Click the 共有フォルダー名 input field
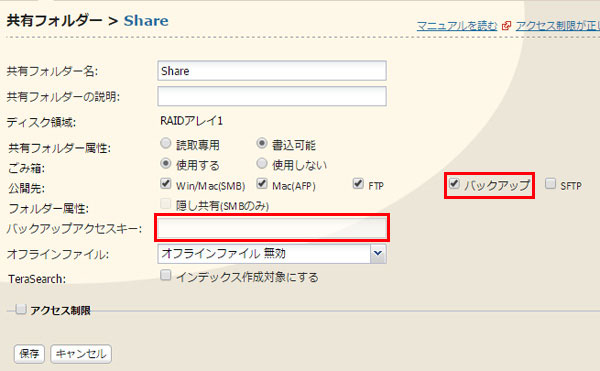600x371 pixels. 272,71
